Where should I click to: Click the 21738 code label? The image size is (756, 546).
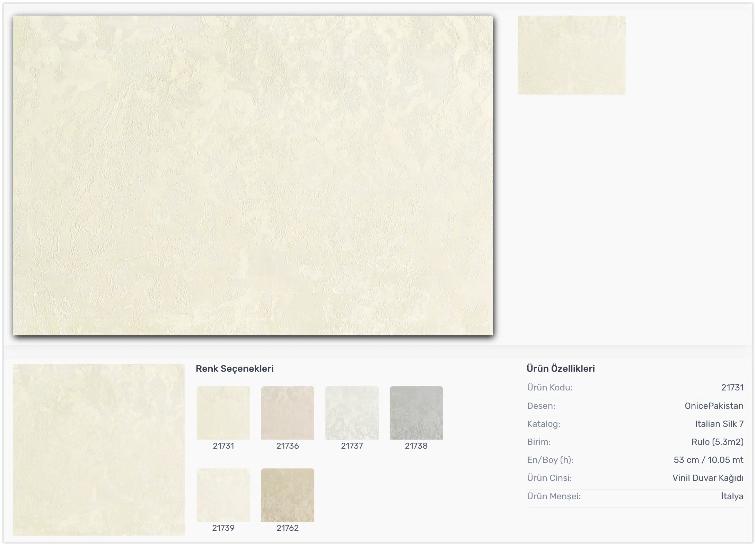416,446
